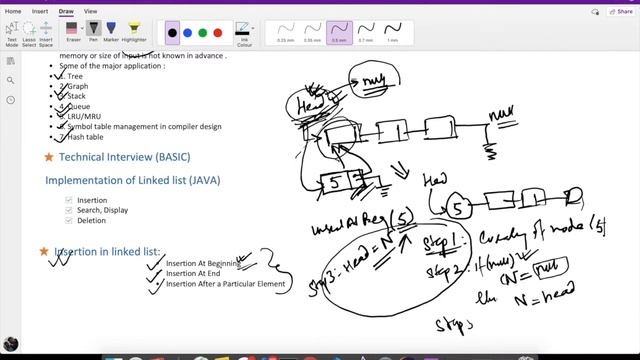Image resolution: width=640 pixels, height=360 pixels.
Task: Click the star icon beside Technical Interview
Action: click(x=49, y=157)
